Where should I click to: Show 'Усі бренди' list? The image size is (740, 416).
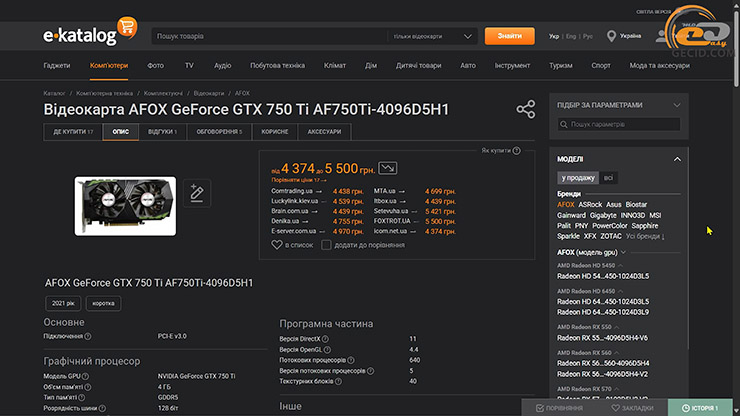(645, 236)
